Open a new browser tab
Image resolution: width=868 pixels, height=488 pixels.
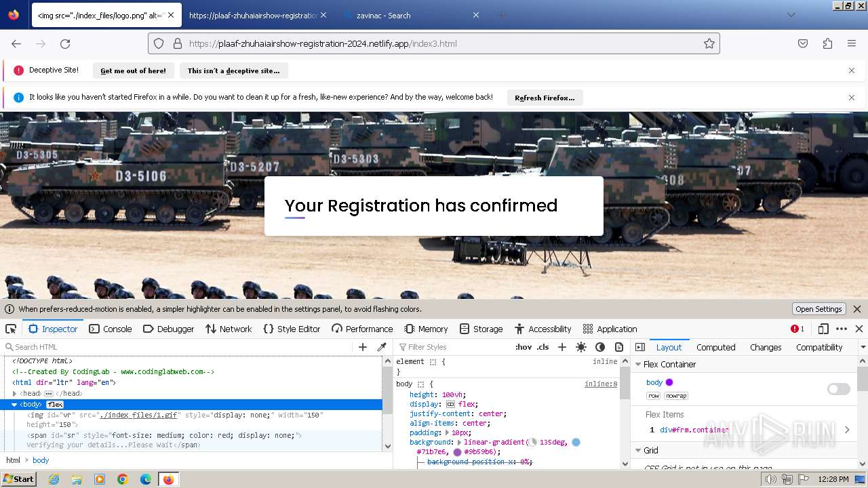pos(502,15)
